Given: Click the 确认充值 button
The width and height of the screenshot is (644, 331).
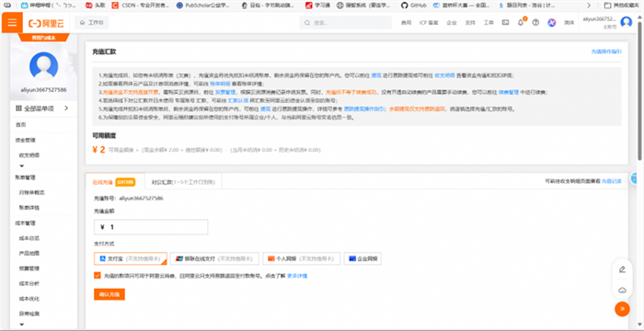Looking at the screenshot, I should (x=109, y=294).
